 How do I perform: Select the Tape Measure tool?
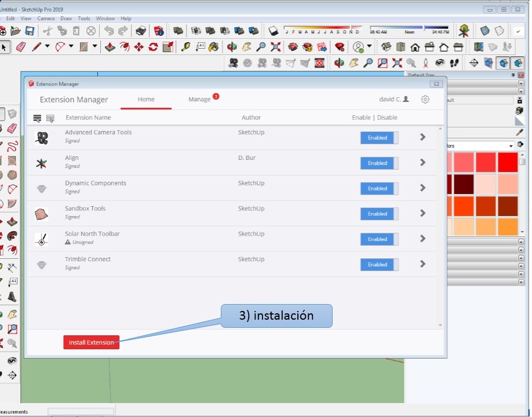coord(185,47)
